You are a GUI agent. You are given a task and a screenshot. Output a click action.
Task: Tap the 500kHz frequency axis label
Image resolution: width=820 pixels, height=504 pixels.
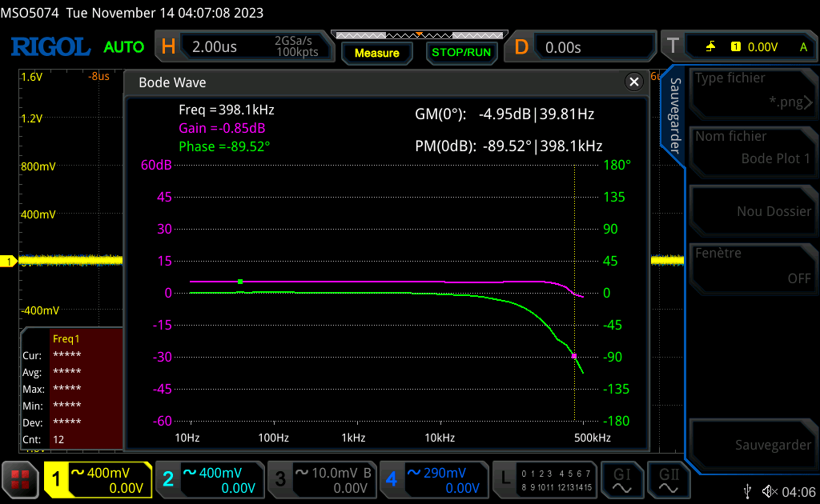(592, 438)
